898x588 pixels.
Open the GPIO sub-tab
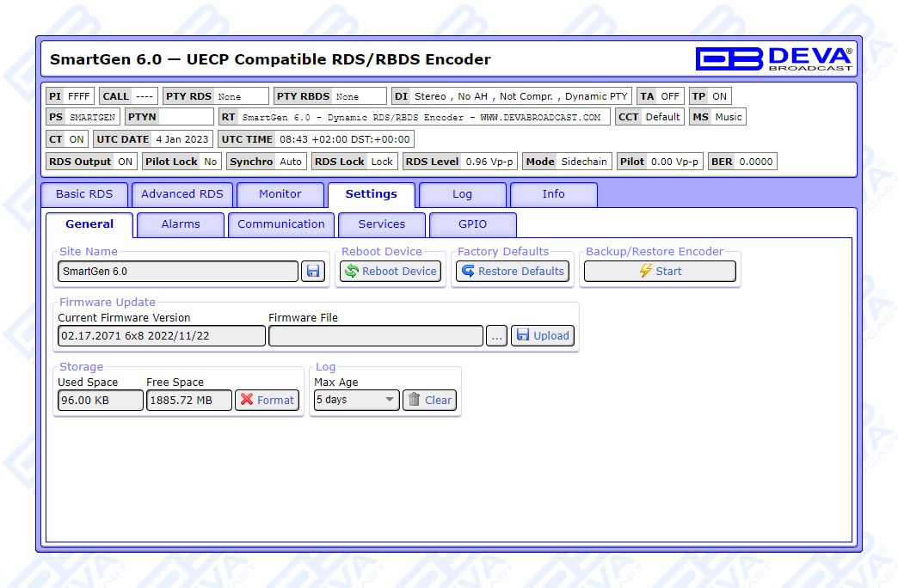click(472, 224)
